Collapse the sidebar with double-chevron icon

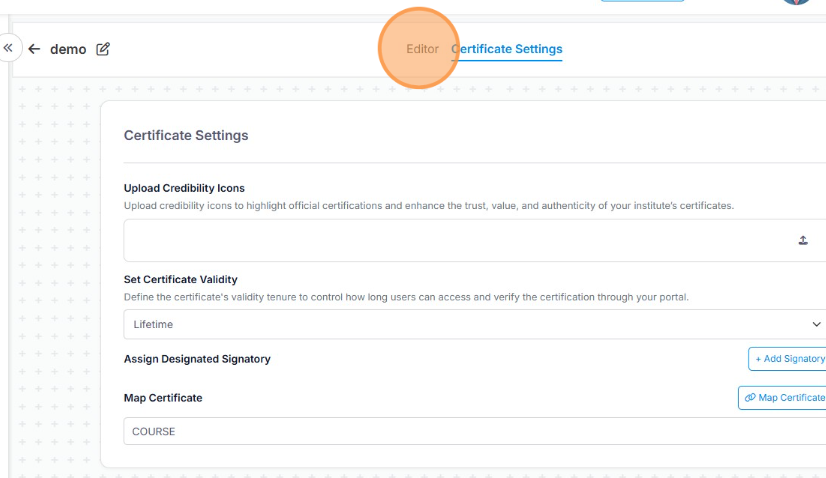pyautogui.click(x=8, y=48)
